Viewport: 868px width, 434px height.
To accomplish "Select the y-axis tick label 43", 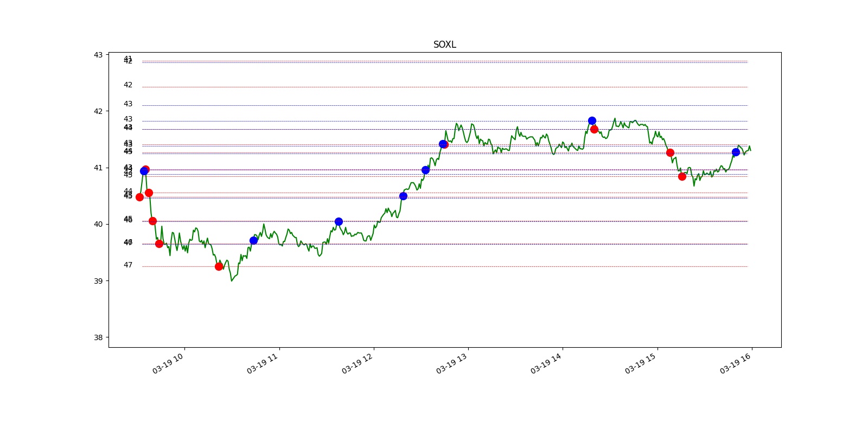I will (98, 55).
